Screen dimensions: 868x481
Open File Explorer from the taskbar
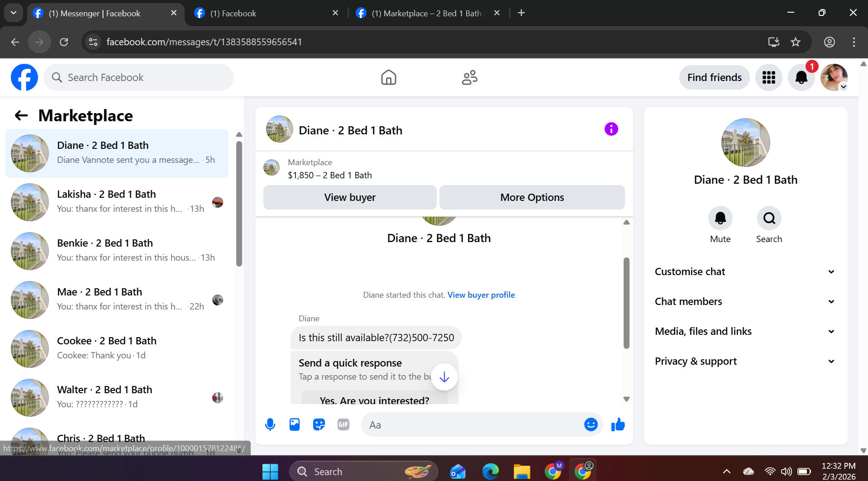click(x=521, y=471)
